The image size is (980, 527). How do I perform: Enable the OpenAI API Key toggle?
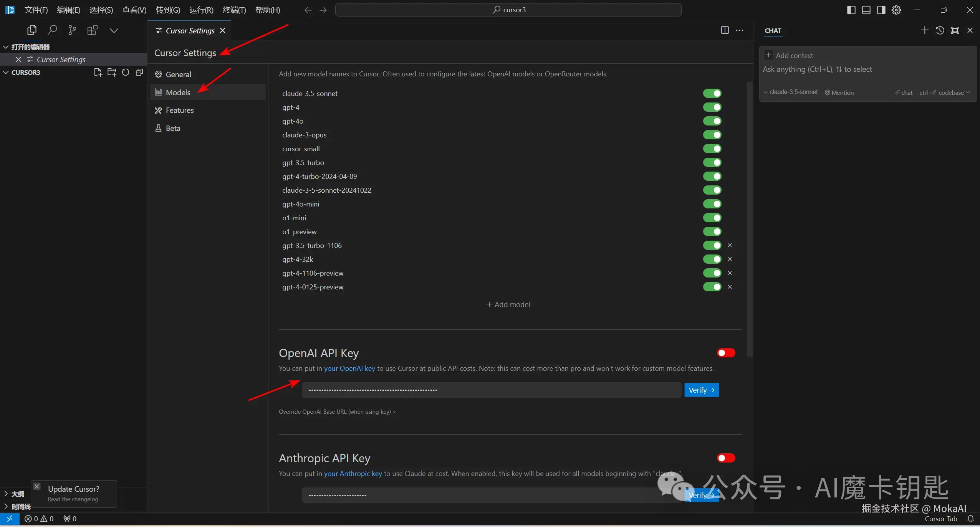coord(726,353)
